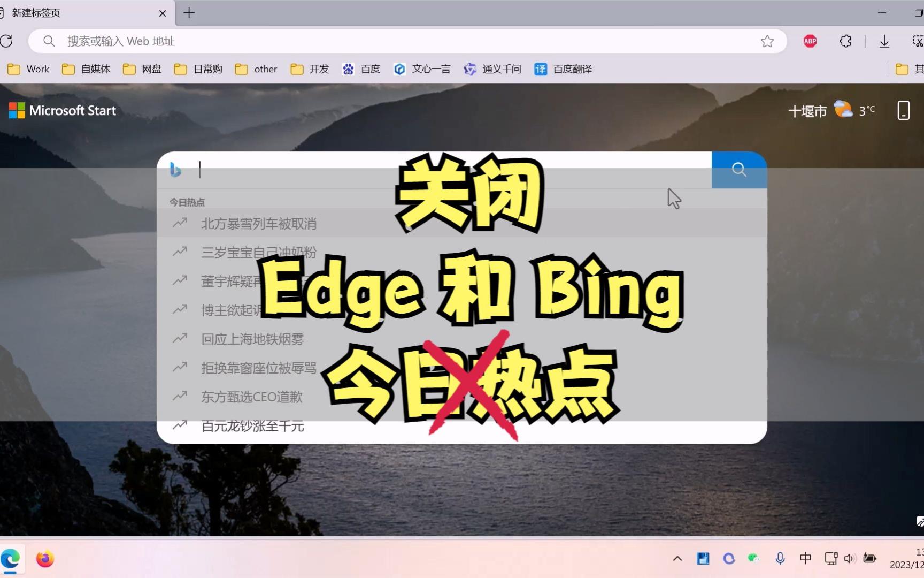Click the battery tray icon
This screenshot has width=924, height=578.
[870, 559]
